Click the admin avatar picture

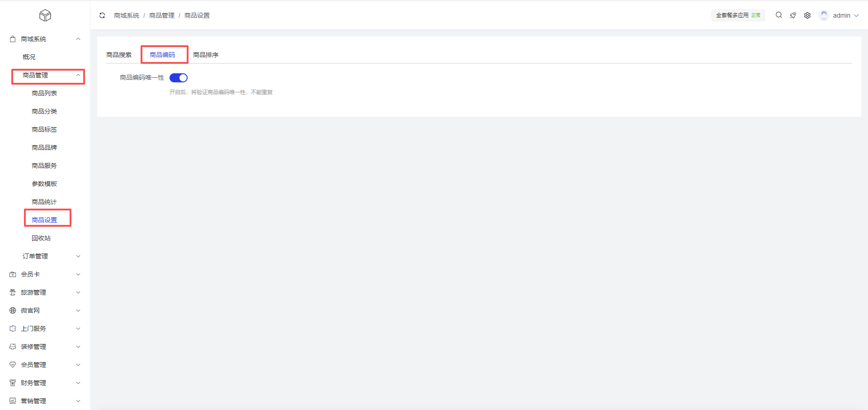824,15
